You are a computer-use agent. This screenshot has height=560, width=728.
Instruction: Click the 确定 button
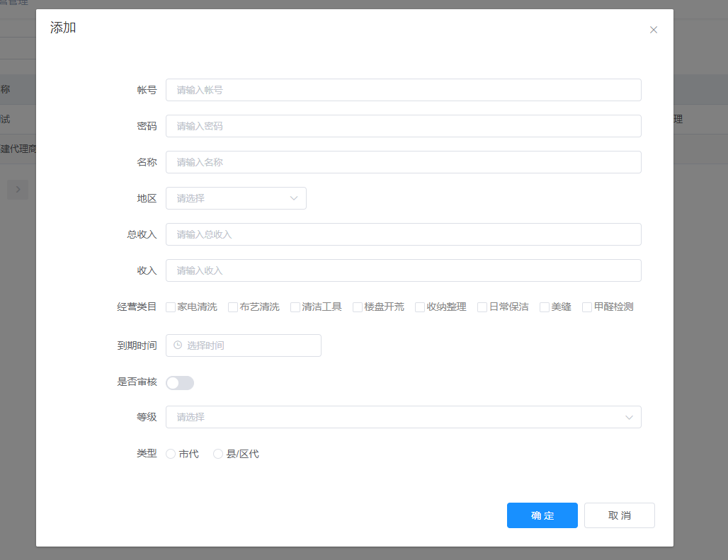(x=542, y=515)
